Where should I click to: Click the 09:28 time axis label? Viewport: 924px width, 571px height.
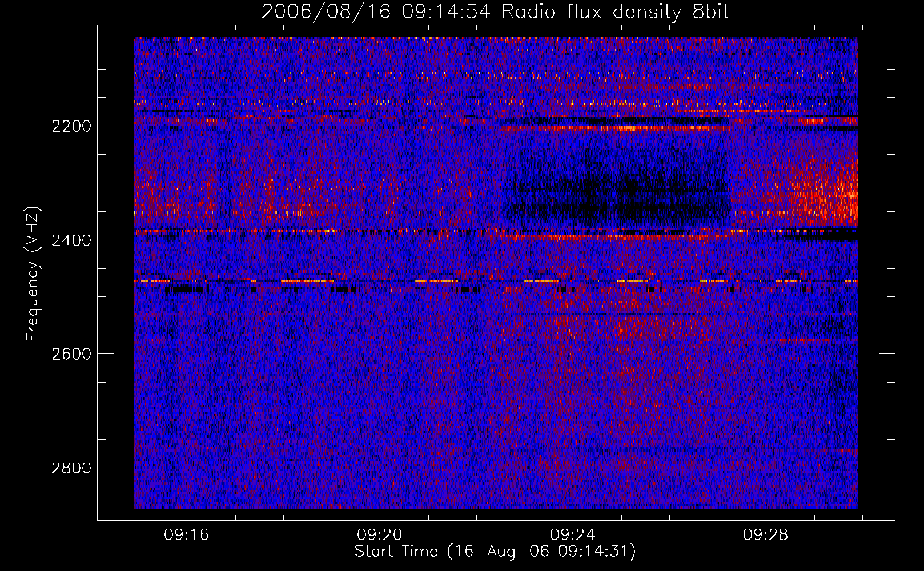[765, 535]
